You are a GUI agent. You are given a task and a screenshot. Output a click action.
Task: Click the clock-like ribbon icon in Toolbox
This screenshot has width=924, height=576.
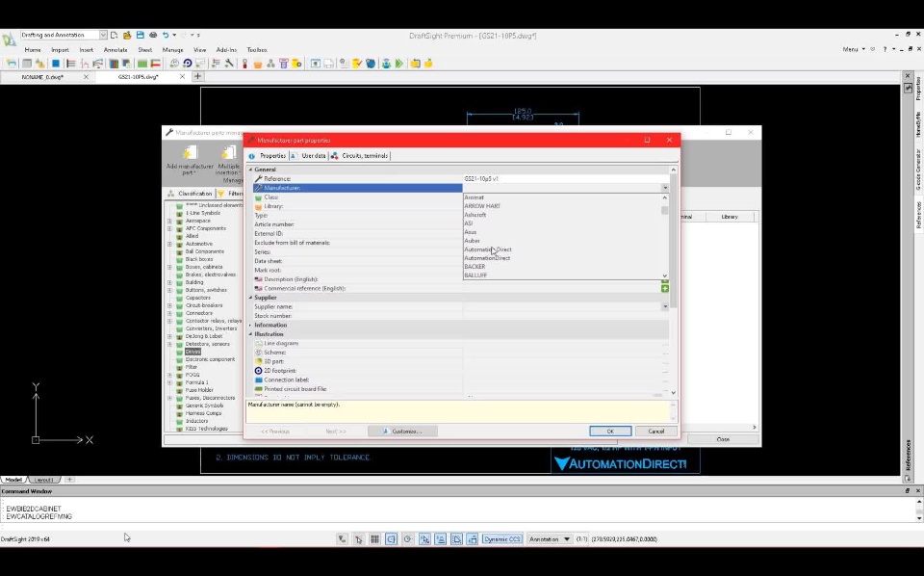point(174,63)
